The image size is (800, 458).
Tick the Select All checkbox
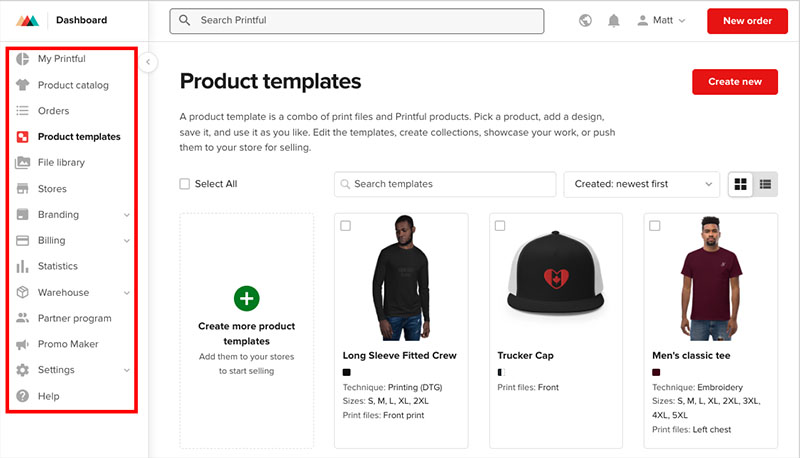tap(184, 184)
